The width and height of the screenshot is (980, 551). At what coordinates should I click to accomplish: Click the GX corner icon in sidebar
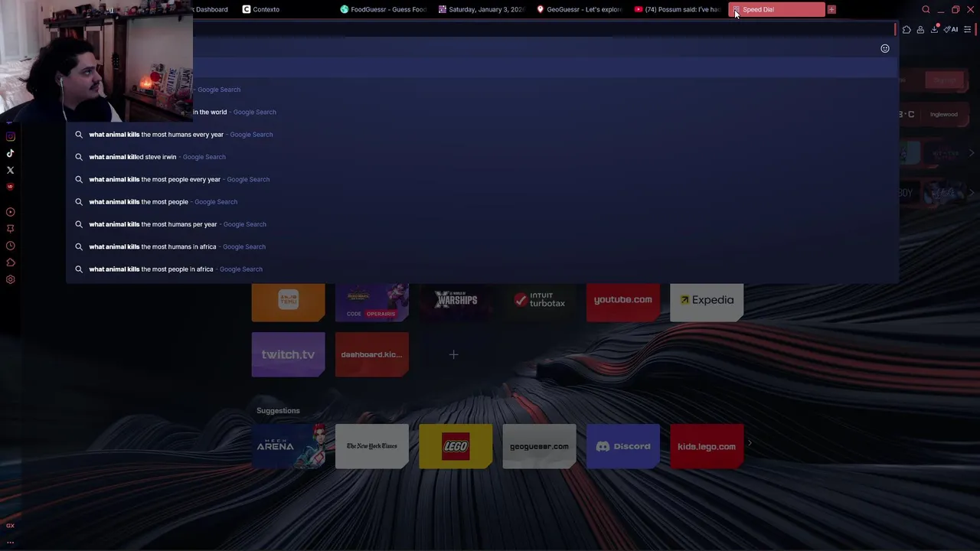click(10, 525)
